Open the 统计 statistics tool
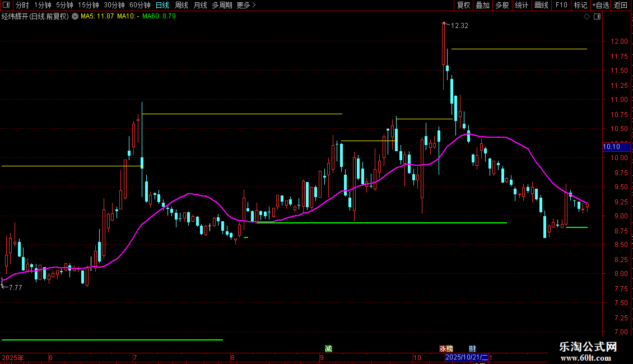Viewport: 633px width, 364px height. 522,5
